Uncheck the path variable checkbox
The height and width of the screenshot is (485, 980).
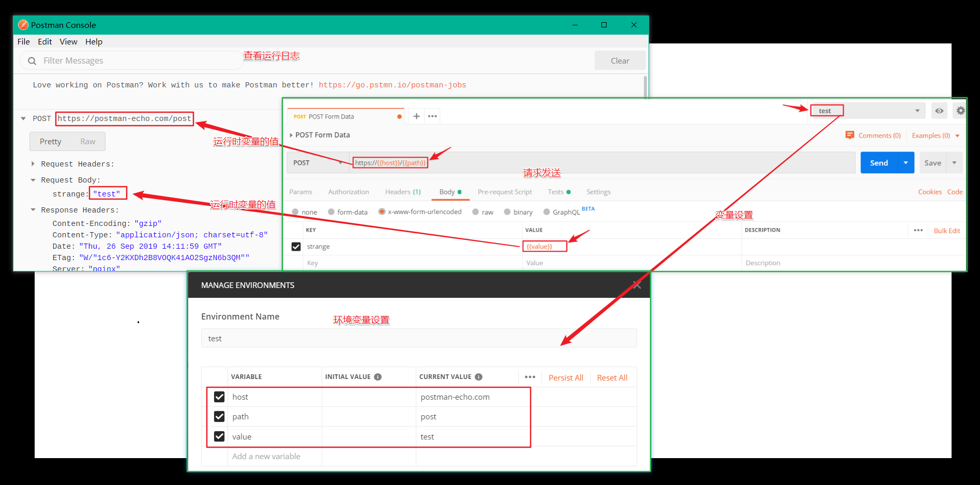(x=219, y=416)
